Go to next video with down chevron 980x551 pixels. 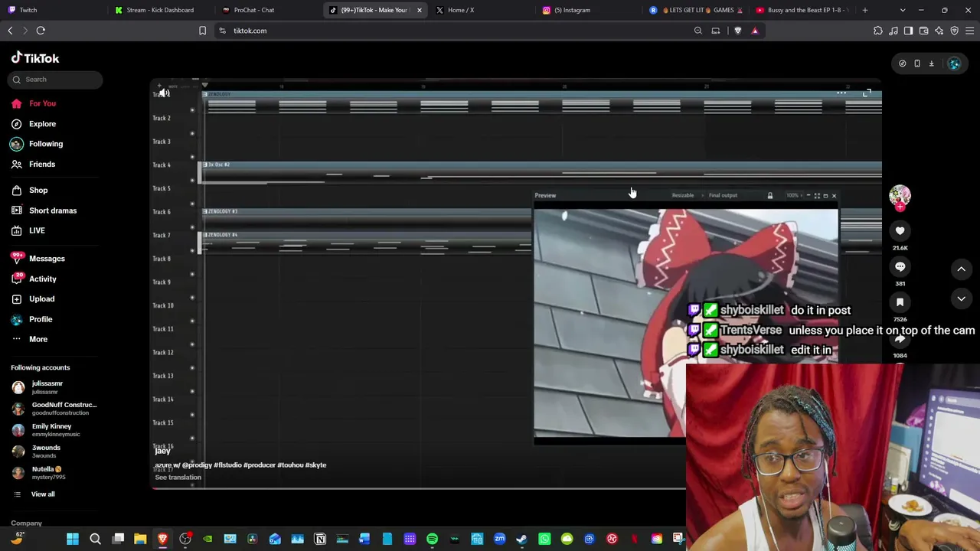961,298
